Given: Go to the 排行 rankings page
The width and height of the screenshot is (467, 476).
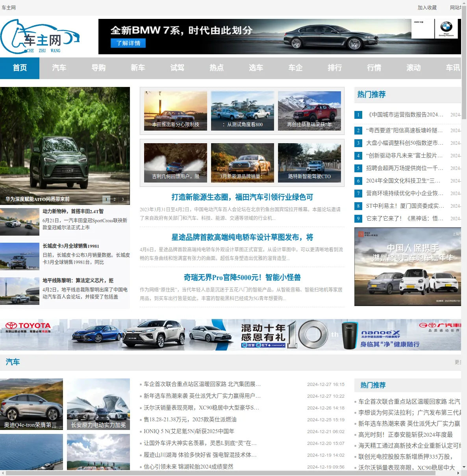Looking at the screenshot, I should [335, 68].
